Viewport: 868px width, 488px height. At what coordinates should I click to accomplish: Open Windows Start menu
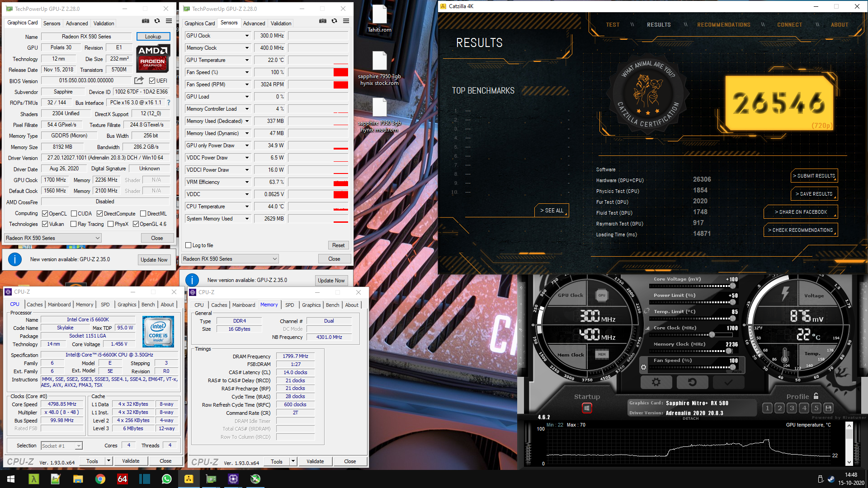point(11,479)
